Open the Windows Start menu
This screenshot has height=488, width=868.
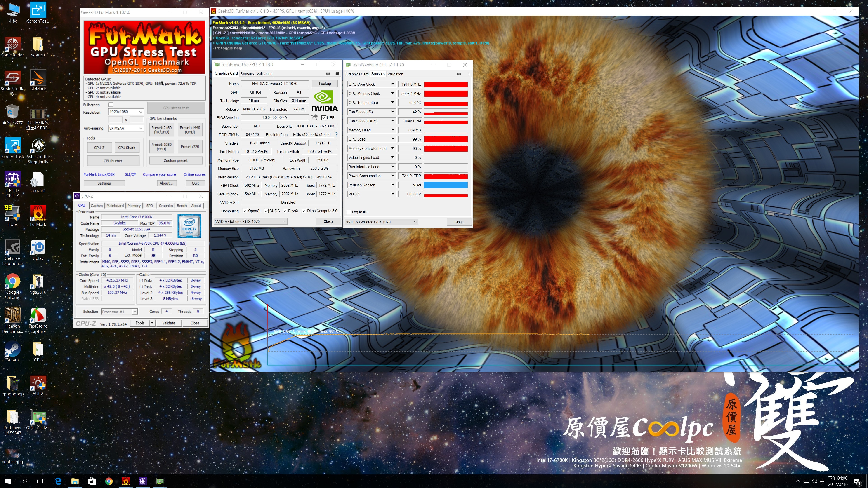[8, 481]
